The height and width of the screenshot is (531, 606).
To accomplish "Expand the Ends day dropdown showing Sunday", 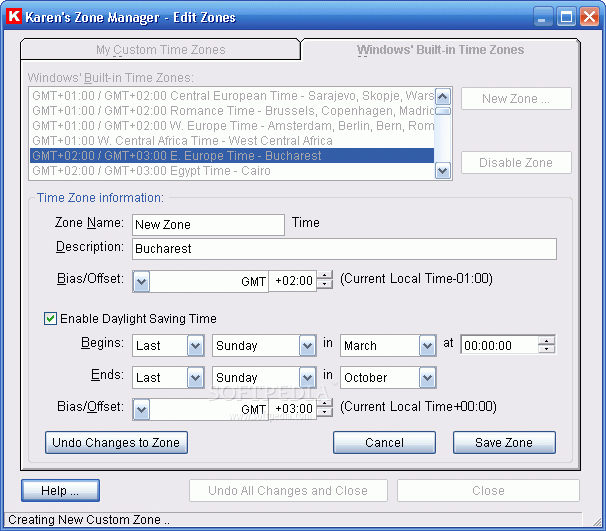I will [308, 378].
